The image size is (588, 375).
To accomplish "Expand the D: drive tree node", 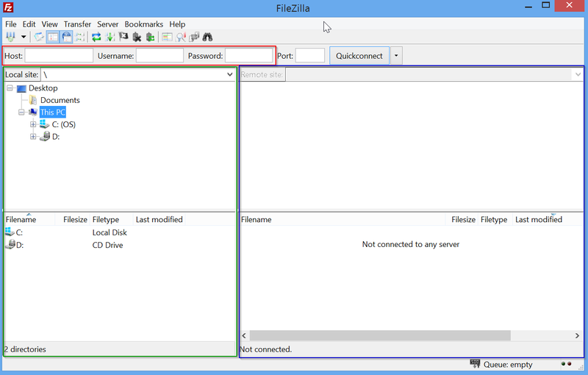I will [33, 137].
